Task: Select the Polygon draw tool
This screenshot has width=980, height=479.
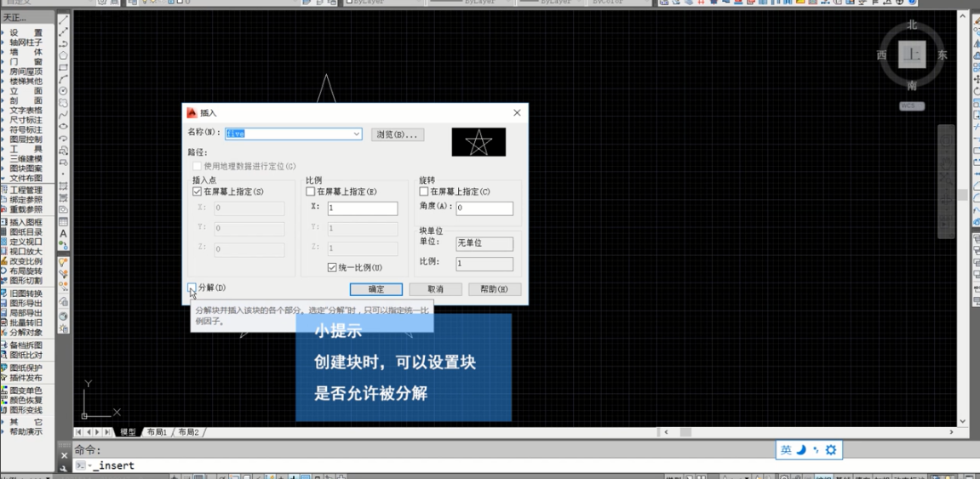Action: pyautogui.click(x=64, y=55)
